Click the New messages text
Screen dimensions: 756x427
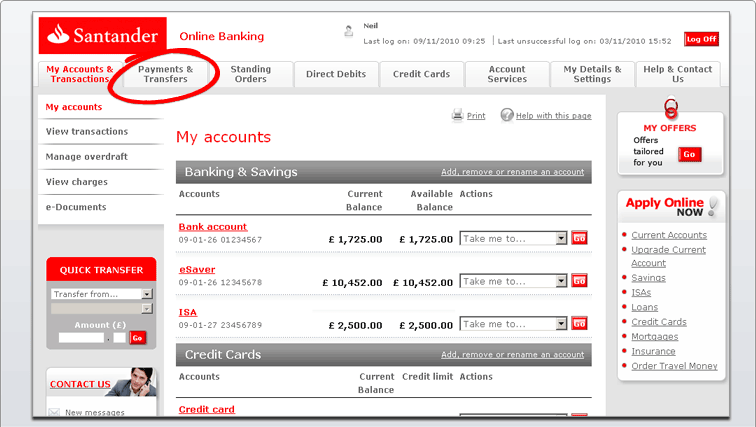(94, 413)
